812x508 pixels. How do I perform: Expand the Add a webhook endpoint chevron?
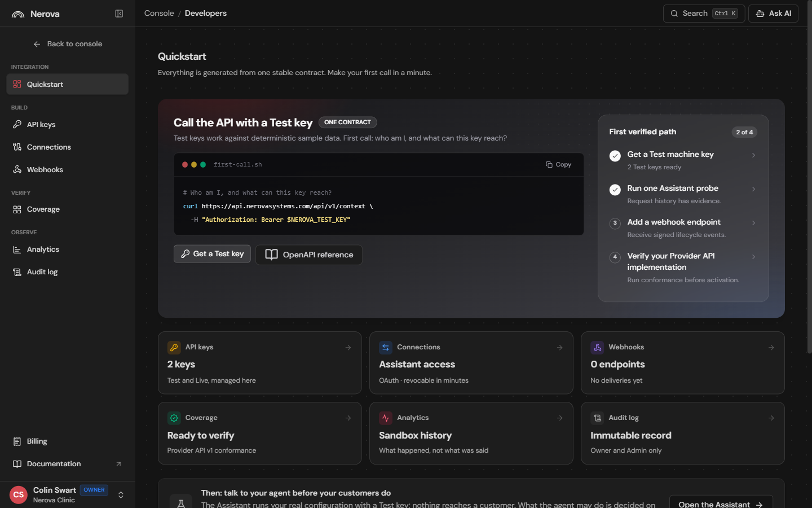pyautogui.click(x=753, y=223)
